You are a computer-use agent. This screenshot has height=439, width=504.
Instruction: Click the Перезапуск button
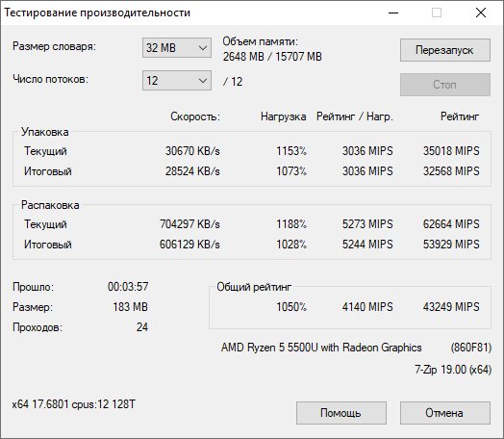click(445, 50)
